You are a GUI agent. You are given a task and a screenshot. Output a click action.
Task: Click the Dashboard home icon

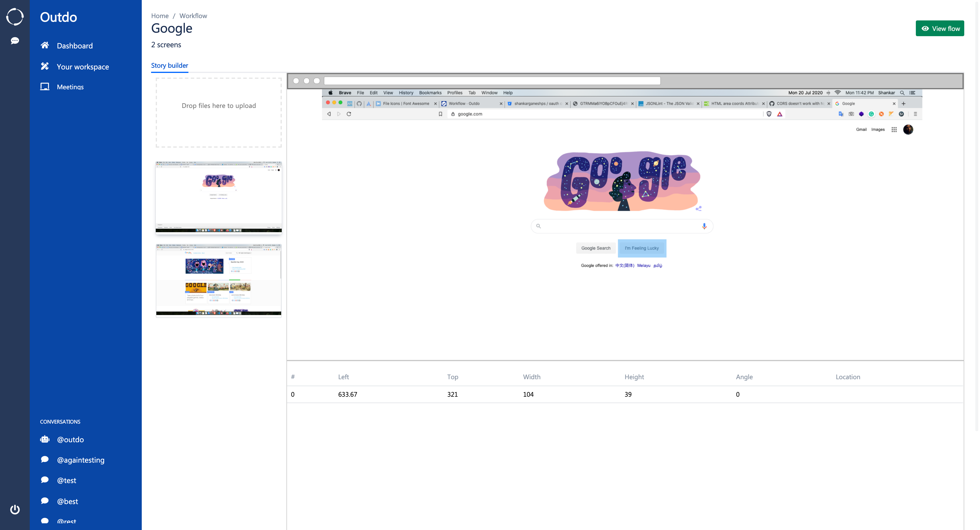click(x=45, y=45)
